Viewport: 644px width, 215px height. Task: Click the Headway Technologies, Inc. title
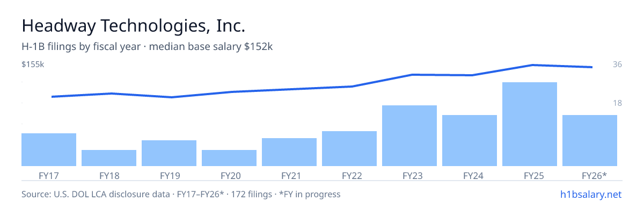pos(134,26)
